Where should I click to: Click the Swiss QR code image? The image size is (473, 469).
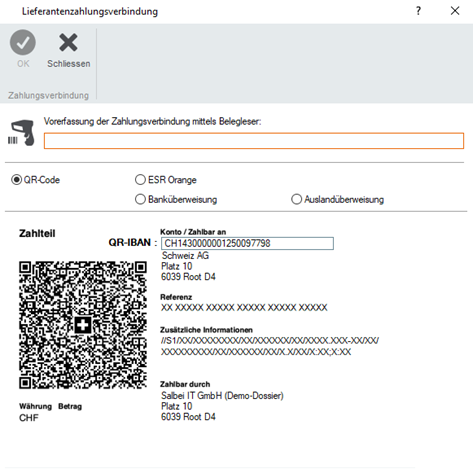[83, 325]
